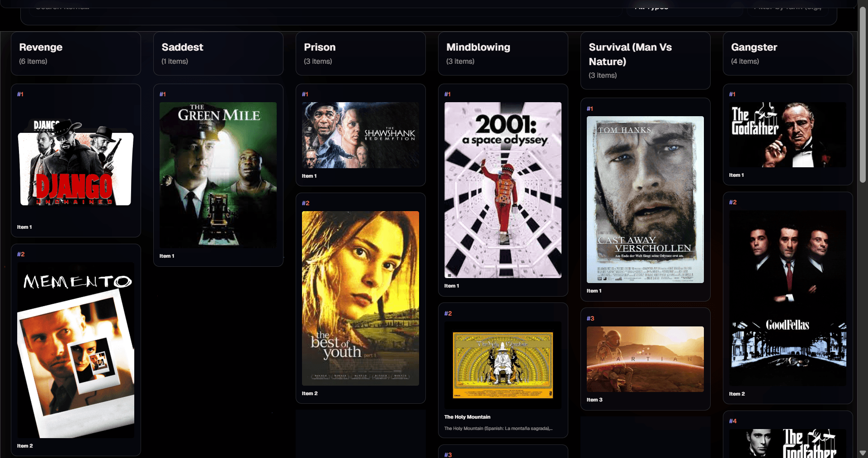Click "Item 1" label under The Godfather
This screenshot has height=458, width=868.
[736, 175]
